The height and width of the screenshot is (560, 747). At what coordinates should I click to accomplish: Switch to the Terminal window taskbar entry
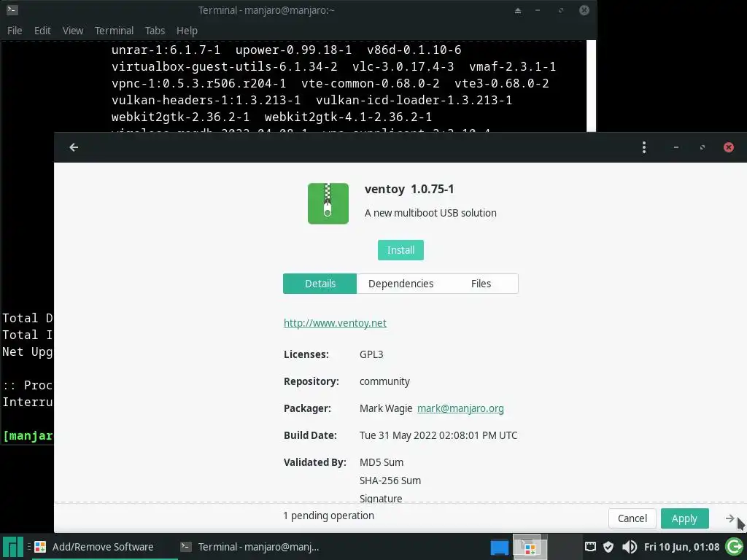pos(249,547)
